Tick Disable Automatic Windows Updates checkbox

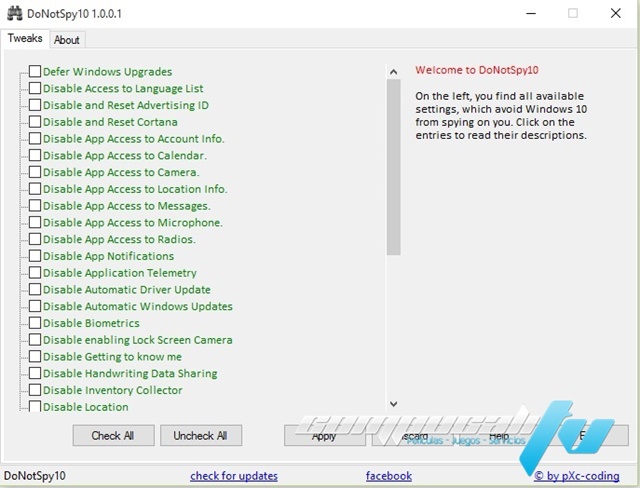pyautogui.click(x=35, y=306)
